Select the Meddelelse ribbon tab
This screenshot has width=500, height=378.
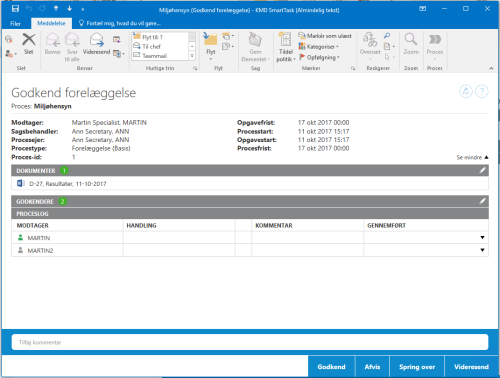(x=51, y=23)
